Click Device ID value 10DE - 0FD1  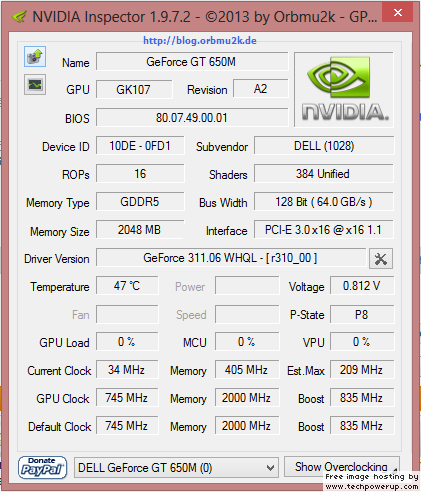point(140,146)
